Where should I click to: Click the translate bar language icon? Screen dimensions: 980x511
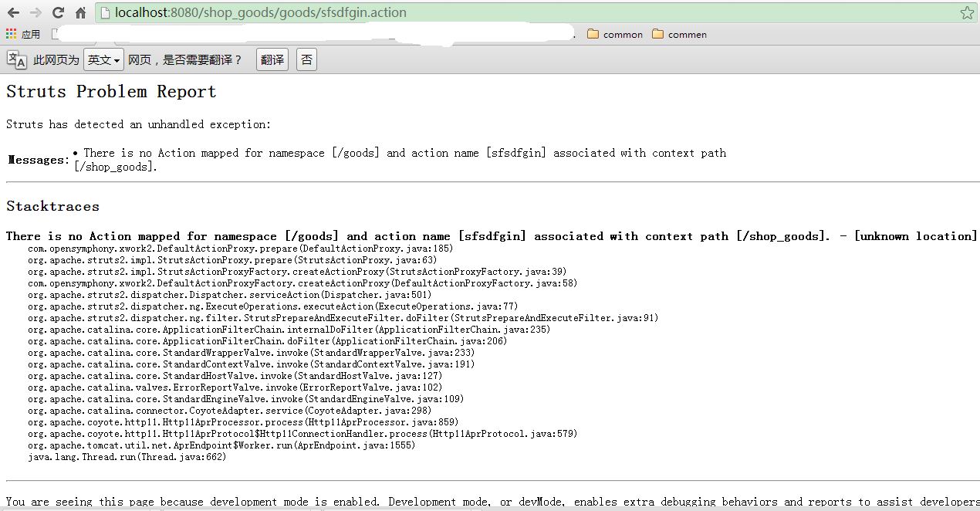(x=16, y=59)
